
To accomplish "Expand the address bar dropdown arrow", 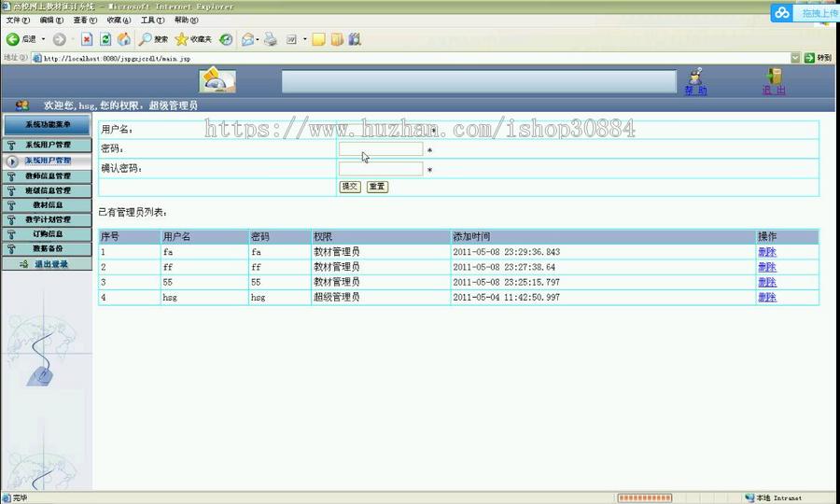I will point(795,58).
